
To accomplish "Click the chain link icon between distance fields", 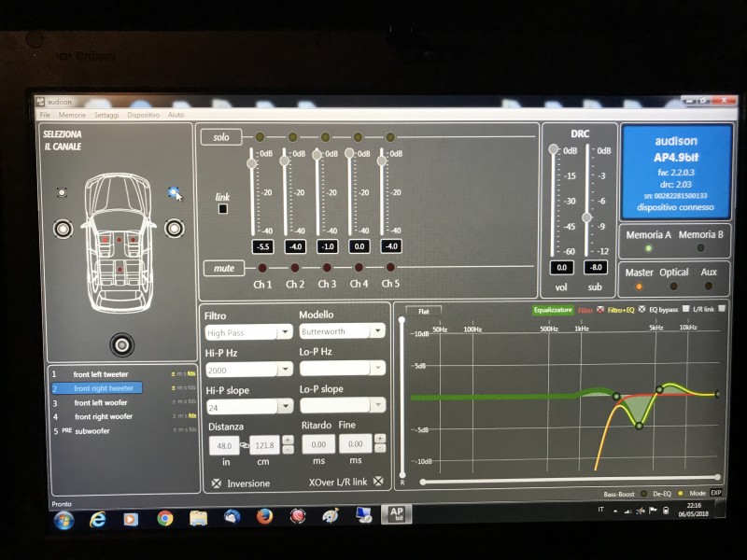I will click(244, 445).
